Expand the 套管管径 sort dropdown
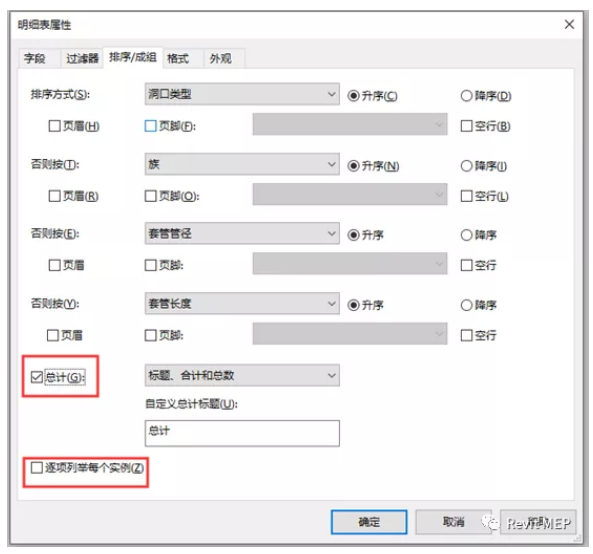This screenshot has width=593, height=554. (242, 233)
